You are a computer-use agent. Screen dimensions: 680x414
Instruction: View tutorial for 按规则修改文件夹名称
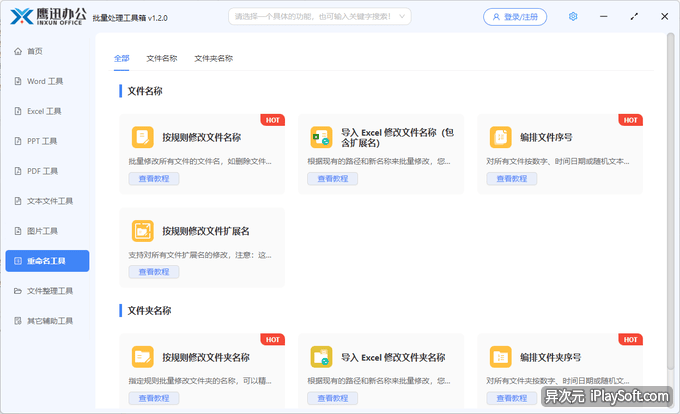(x=154, y=398)
